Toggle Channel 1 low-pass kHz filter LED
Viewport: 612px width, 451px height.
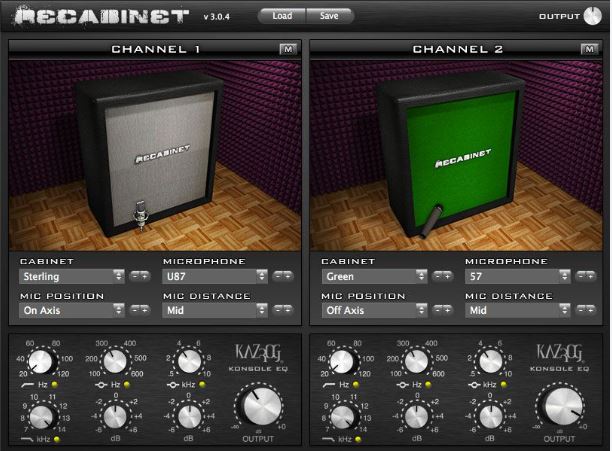57,439
